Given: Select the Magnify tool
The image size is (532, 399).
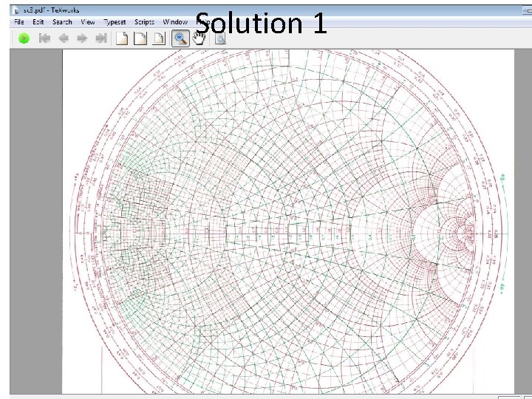Looking at the screenshot, I should (180, 38).
